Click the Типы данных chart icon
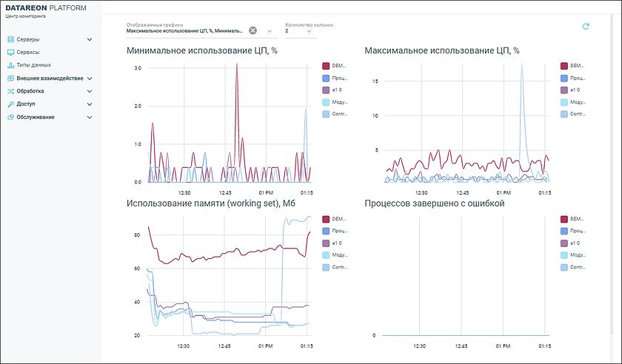Screen dimensions: 622x364 10,65
